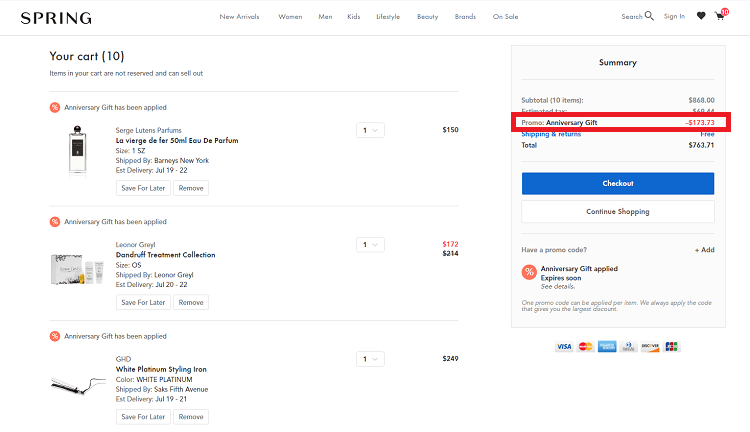Open the Men menu

pos(325,16)
